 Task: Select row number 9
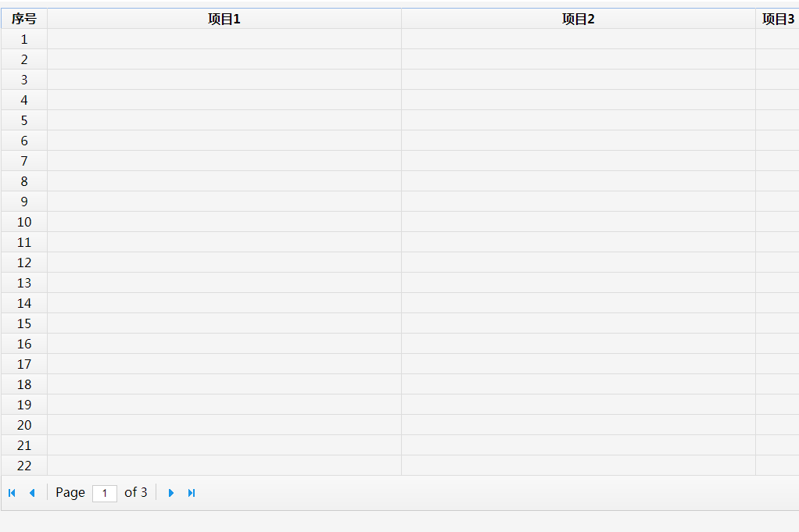[x=24, y=202]
